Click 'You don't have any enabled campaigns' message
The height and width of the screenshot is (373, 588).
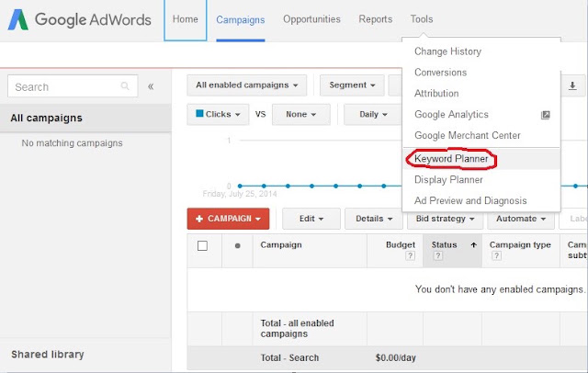click(x=500, y=289)
